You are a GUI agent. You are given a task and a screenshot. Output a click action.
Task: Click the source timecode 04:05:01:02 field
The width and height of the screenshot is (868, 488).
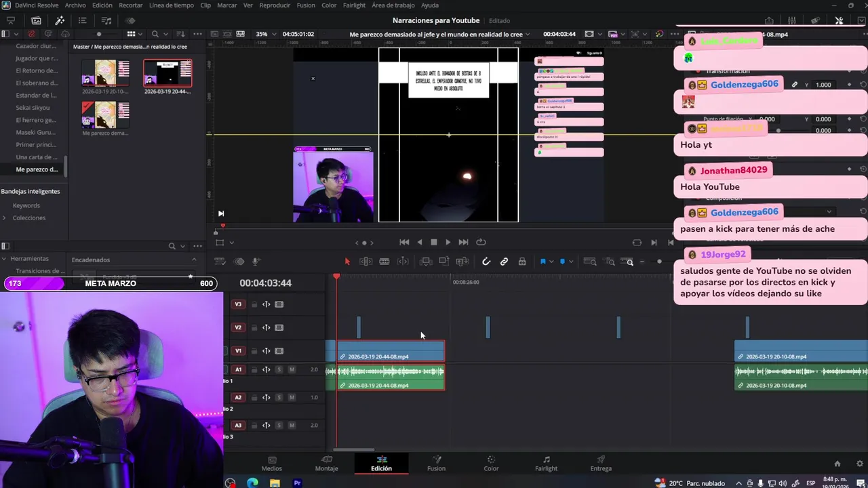[298, 34]
